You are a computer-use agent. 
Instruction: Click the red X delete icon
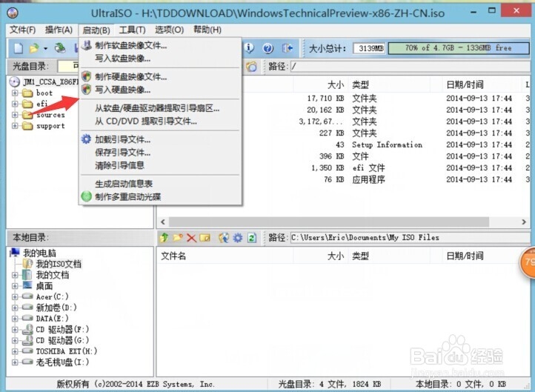(x=191, y=238)
